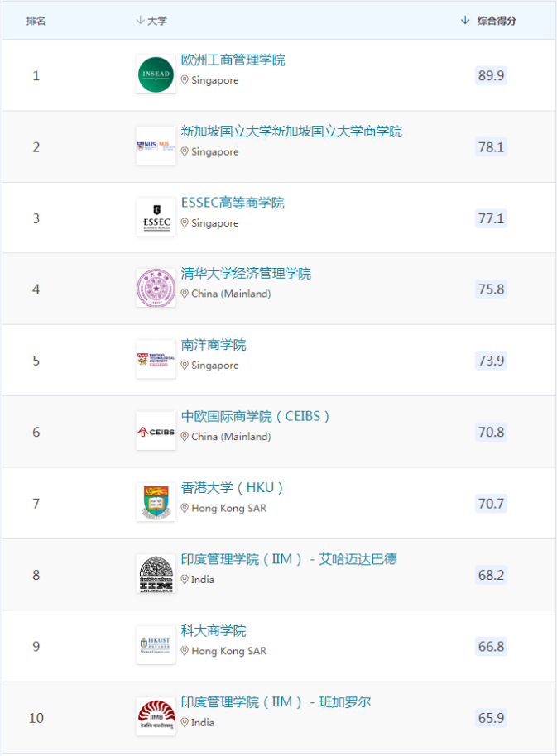Open the 科大商学院 link

coord(214,630)
